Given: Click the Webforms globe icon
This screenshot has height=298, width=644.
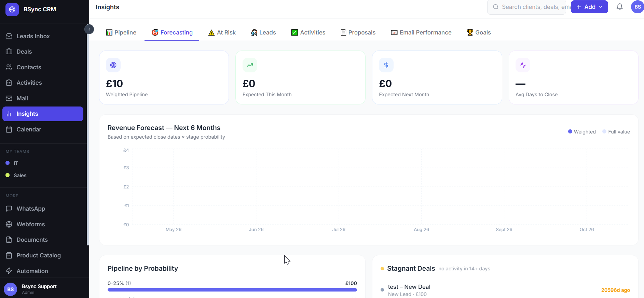Looking at the screenshot, I should [x=9, y=224].
